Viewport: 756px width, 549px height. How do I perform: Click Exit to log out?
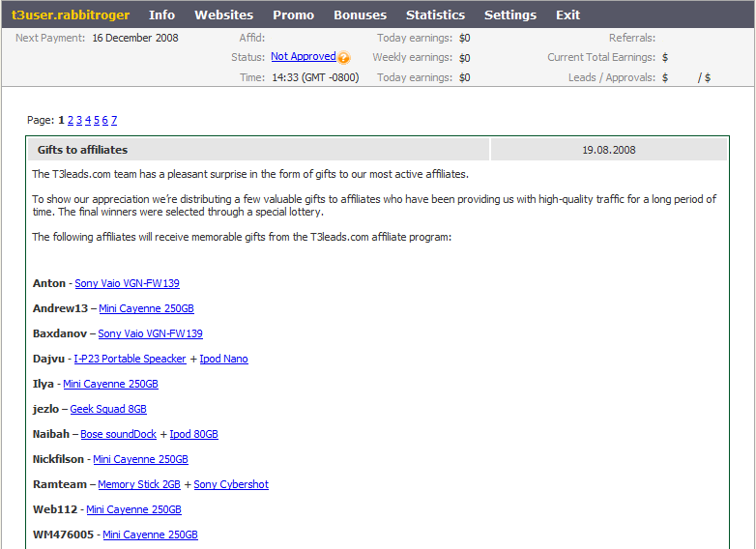pos(567,14)
